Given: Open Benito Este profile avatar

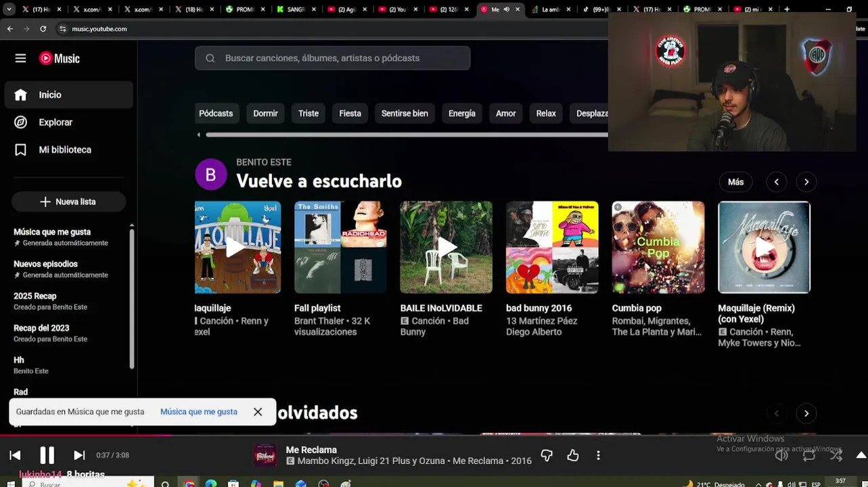Looking at the screenshot, I should tap(210, 175).
